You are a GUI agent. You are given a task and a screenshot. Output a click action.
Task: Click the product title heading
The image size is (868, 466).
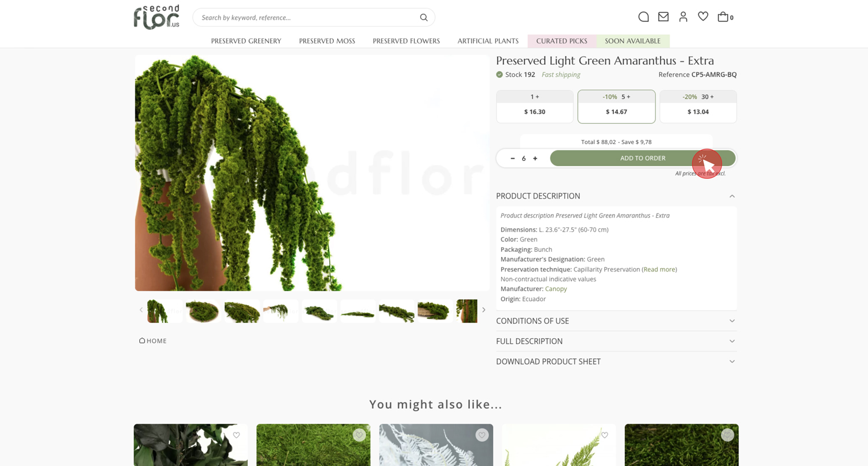605,61
